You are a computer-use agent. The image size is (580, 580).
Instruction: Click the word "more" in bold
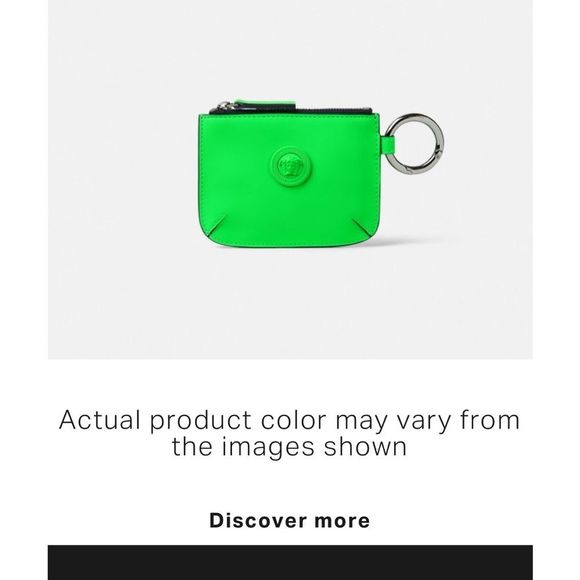click(x=342, y=521)
